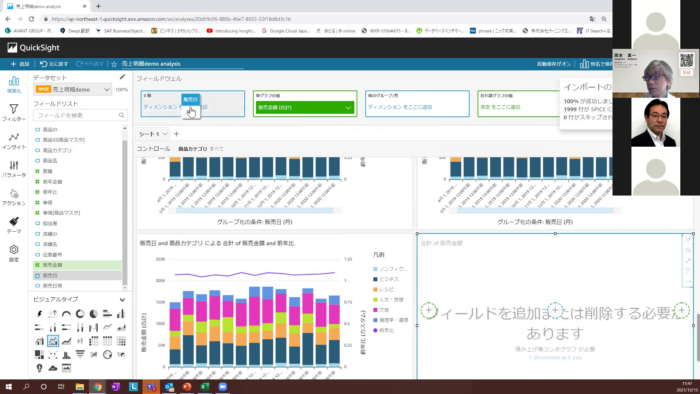Click the star favorite icon beside analysis name

114,64
